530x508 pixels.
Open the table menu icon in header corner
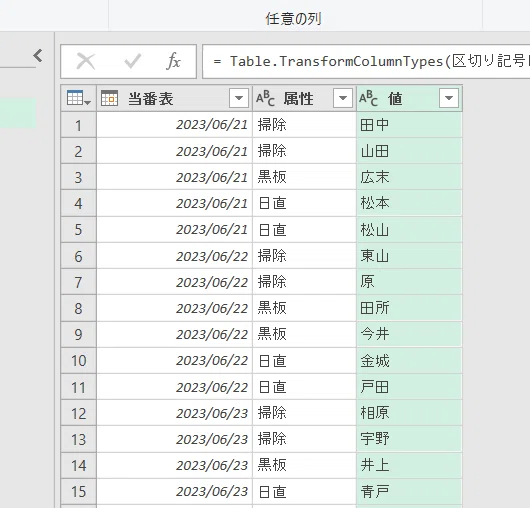78,98
